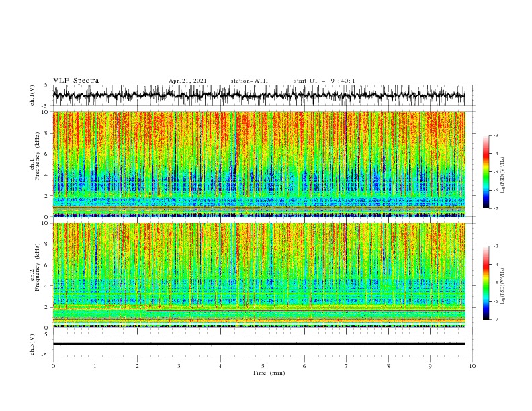Select the date text "Apr. 21, 2021"

click(x=187, y=81)
